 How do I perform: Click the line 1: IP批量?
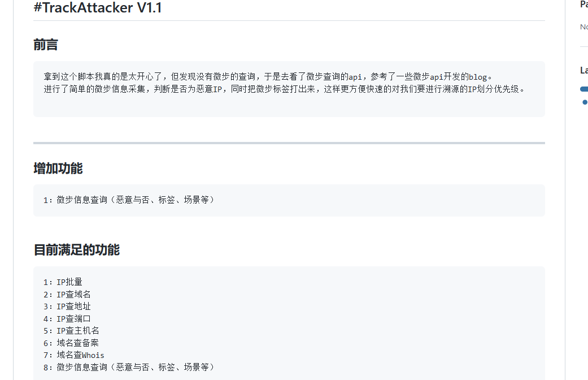point(63,282)
